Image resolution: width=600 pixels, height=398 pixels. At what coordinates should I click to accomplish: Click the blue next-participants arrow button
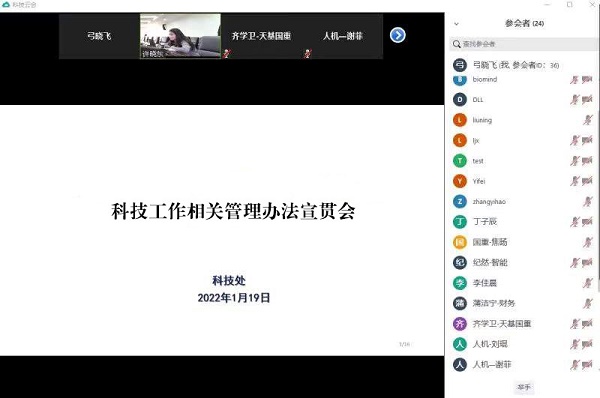coord(398,36)
